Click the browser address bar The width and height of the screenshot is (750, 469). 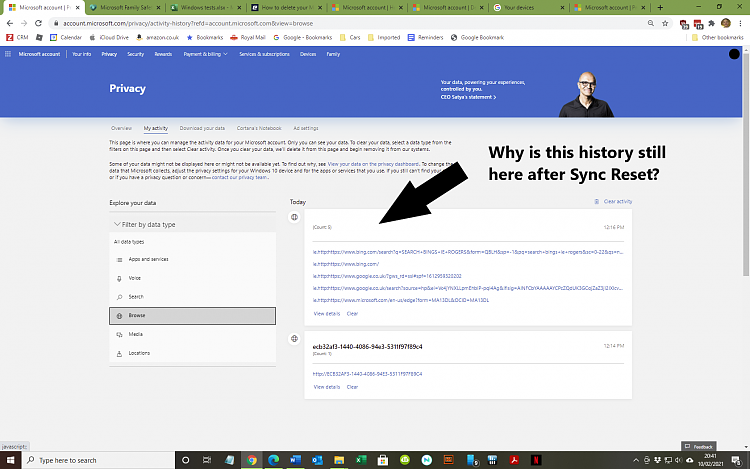(x=354, y=23)
